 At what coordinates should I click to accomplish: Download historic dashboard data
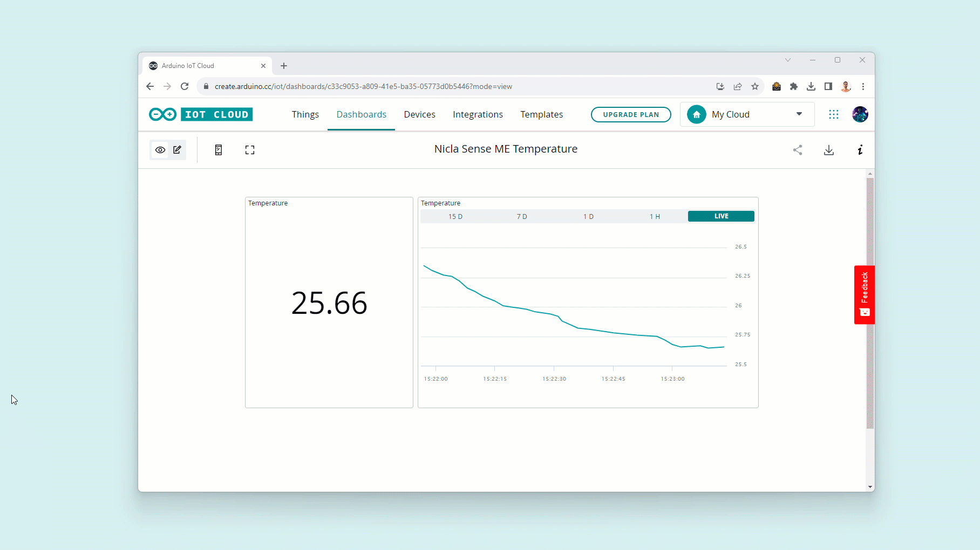point(829,150)
